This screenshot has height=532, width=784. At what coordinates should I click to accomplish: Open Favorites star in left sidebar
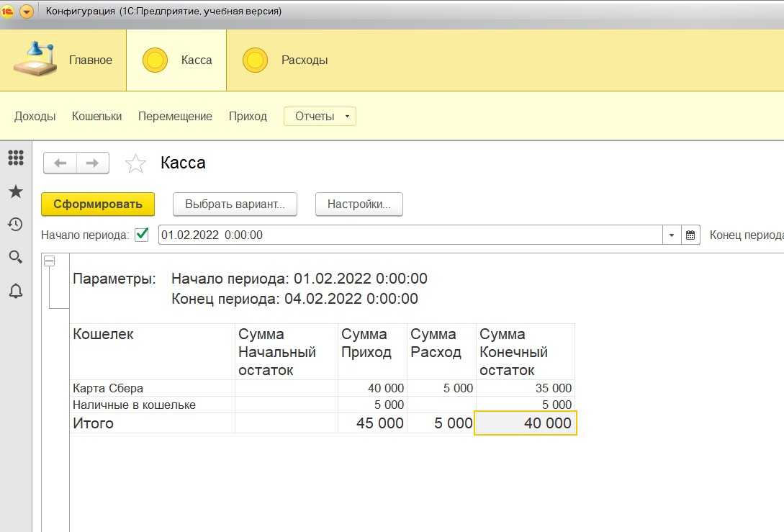(15, 191)
